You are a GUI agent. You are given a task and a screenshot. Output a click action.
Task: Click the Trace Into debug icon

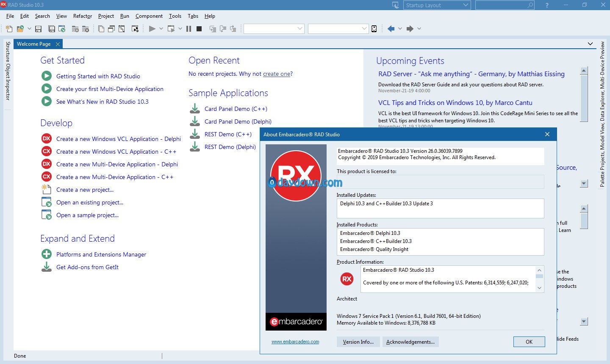coord(213,29)
